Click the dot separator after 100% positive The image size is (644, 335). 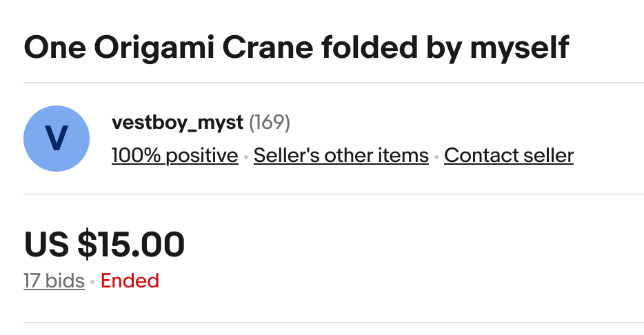point(246,157)
